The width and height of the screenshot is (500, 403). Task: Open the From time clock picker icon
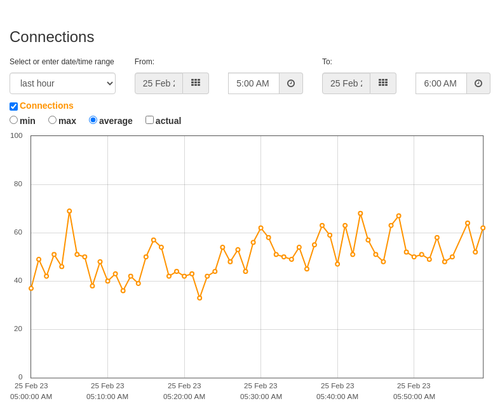click(x=291, y=83)
